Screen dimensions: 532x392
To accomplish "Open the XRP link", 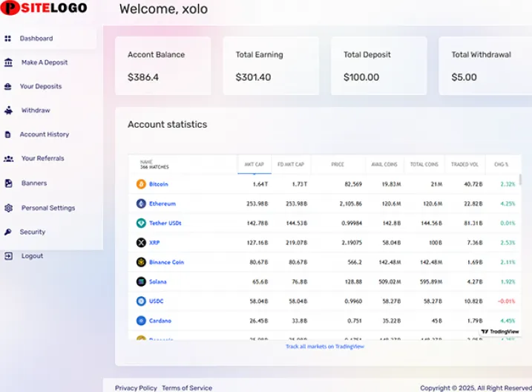I will (154, 243).
